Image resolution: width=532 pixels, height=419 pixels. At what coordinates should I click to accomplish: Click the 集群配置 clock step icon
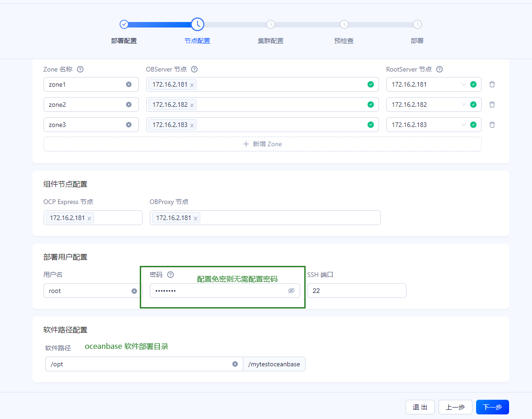[x=270, y=24]
